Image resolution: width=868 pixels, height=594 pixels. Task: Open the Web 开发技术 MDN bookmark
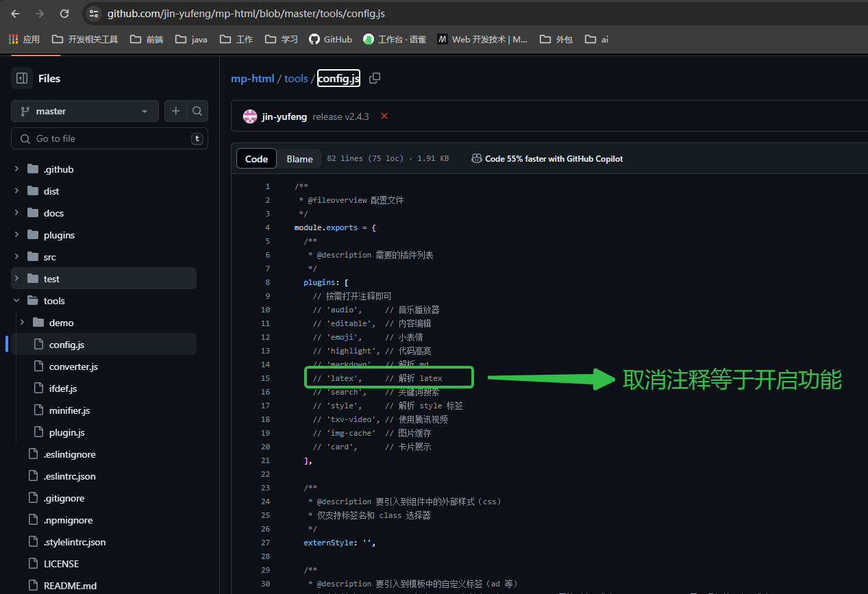pyautogui.click(x=483, y=39)
